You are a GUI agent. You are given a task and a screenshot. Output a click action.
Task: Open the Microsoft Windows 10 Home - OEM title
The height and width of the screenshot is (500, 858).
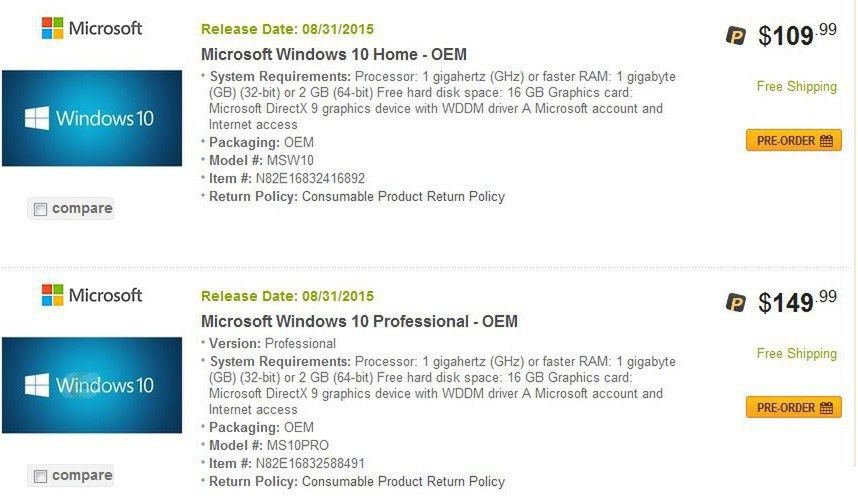point(334,54)
